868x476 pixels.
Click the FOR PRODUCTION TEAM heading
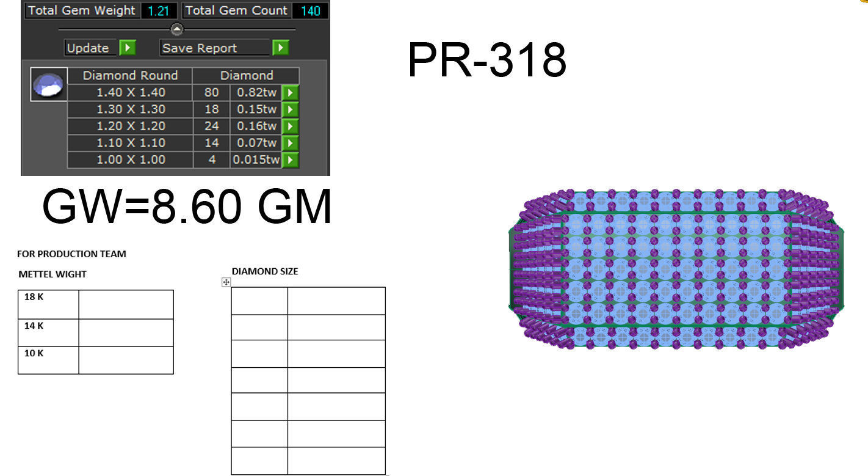[x=71, y=254]
